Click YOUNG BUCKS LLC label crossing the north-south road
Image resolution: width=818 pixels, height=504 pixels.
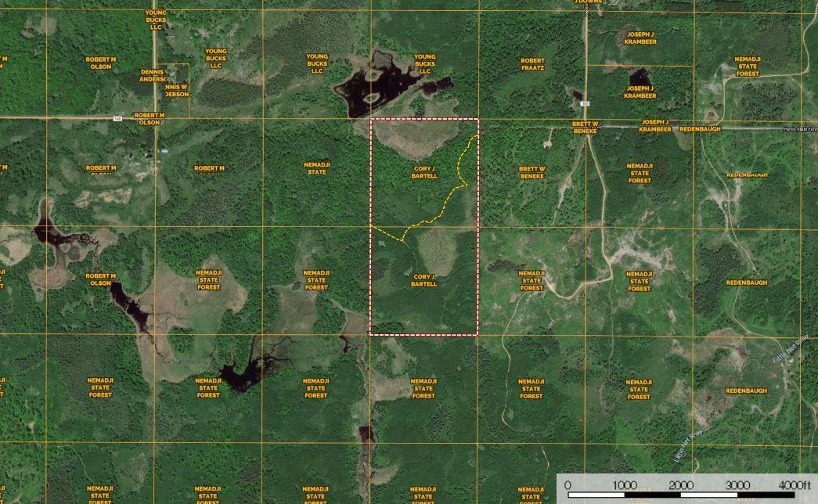tap(155, 20)
